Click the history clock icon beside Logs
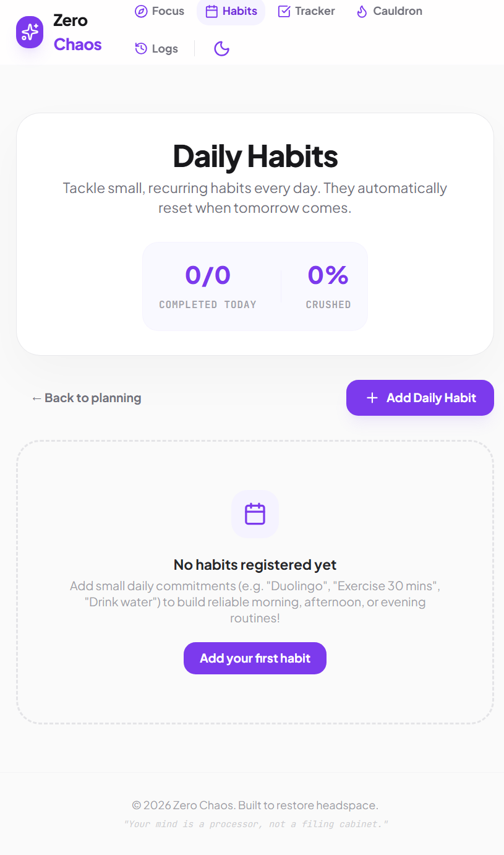The image size is (504, 855). tap(141, 48)
